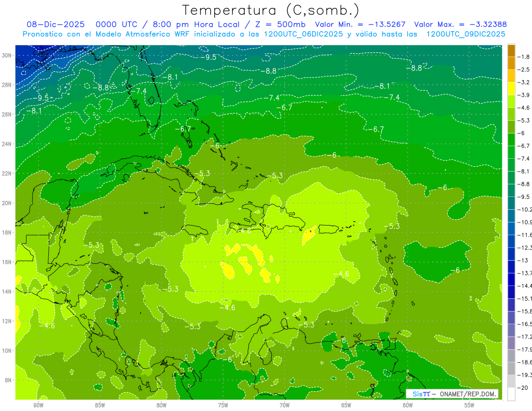Select the valid-until time '1200UTC_09DIC2025'
This screenshot has width=532, height=411.
(465, 34)
